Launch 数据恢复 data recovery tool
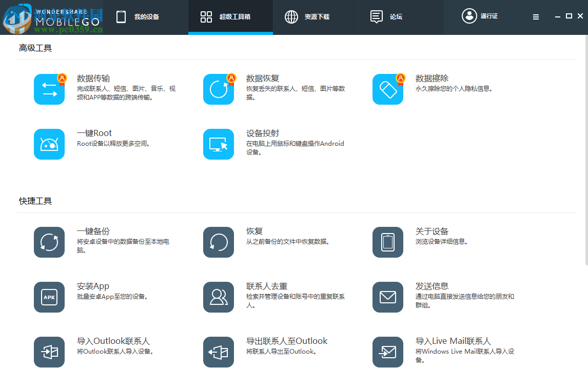 click(219, 89)
